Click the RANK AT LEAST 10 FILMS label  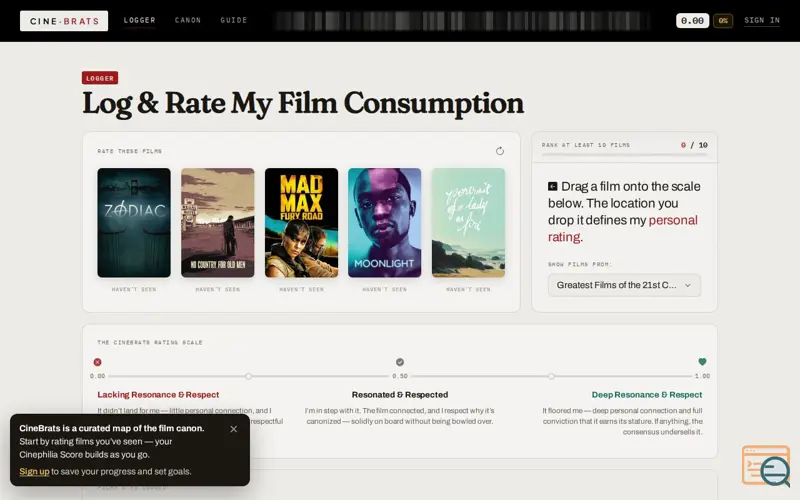click(586, 145)
